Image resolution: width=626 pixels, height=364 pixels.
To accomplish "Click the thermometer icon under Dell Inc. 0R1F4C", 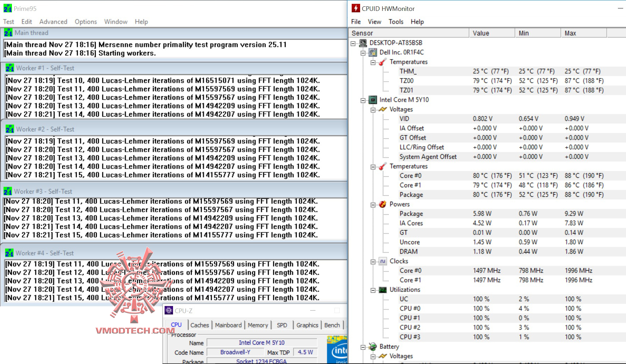I will click(x=383, y=62).
